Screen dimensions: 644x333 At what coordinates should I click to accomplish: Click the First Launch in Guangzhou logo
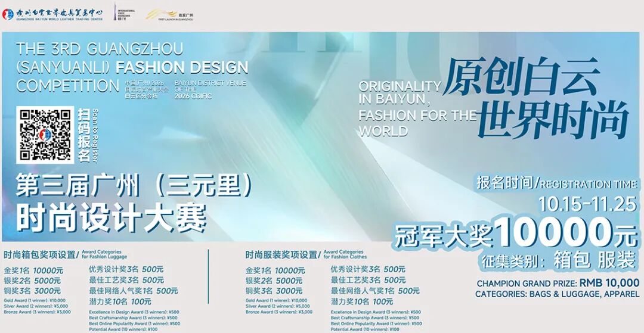pyautogui.click(x=169, y=15)
